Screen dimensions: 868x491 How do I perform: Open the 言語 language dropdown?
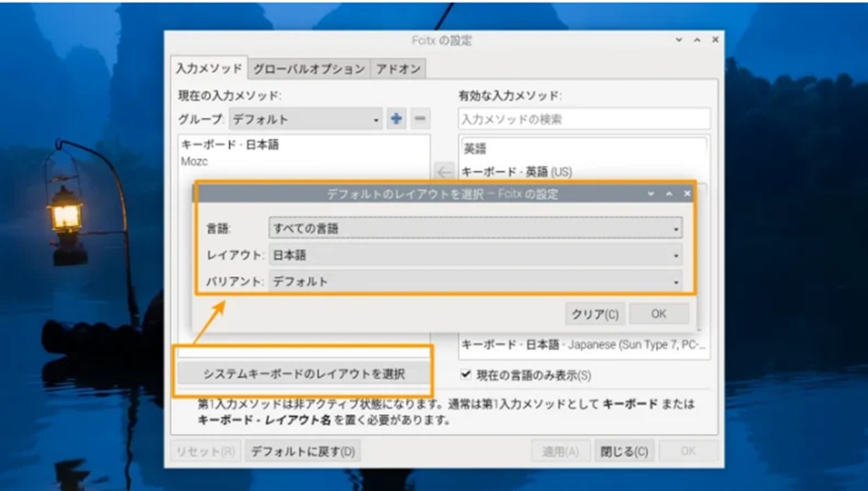pos(475,228)
